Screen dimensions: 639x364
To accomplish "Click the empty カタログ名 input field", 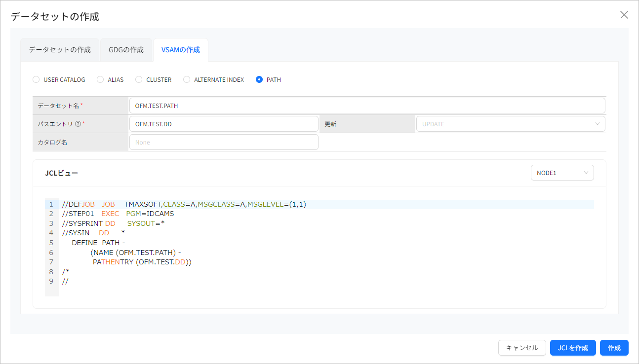I will tap(224, 142).
